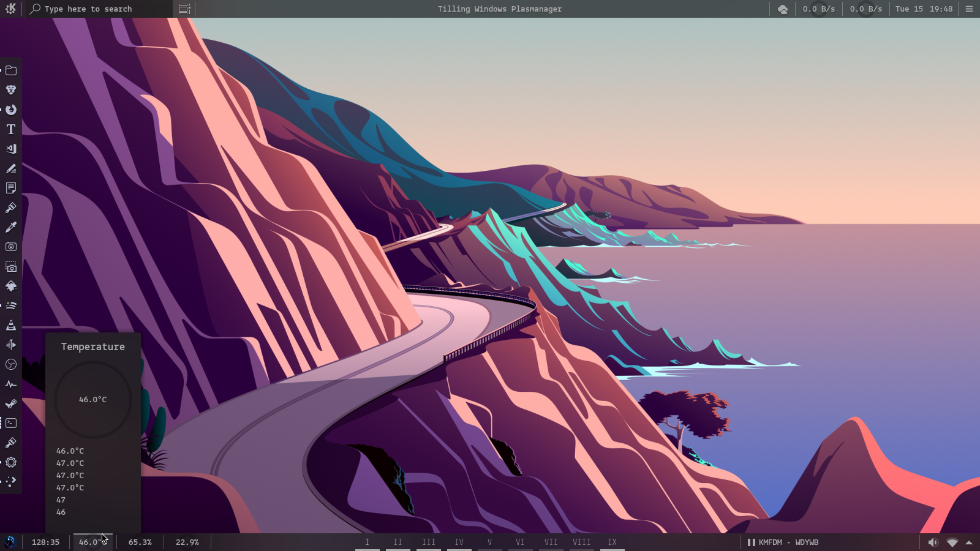Open the cloud icon in top panel
The width and height of the screenshot is (980, 551).
click(783, 9)
